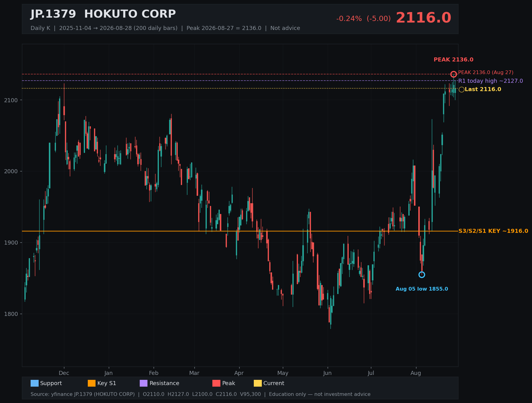Screen dimensions: 532x403
Task: Click the Jun month axis label
Action: click(327, 373)
